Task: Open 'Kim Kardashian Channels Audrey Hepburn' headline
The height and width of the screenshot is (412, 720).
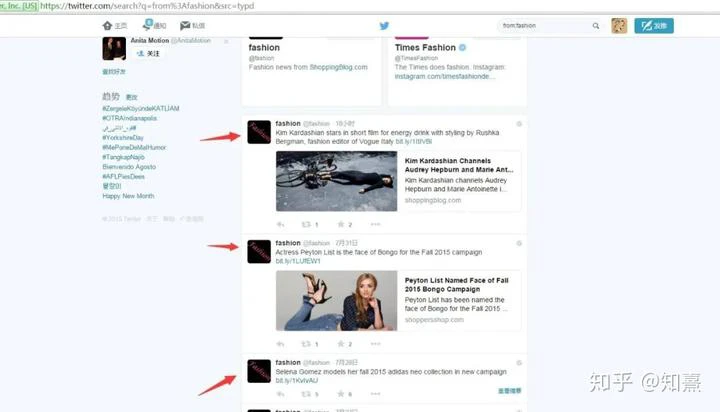Action: (x=459, y=165)
